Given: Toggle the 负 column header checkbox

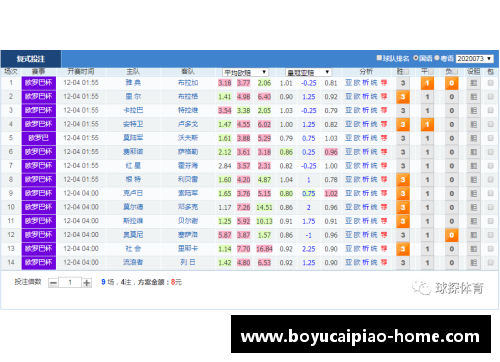Looking at the screenshot, I should coord(455,72).
